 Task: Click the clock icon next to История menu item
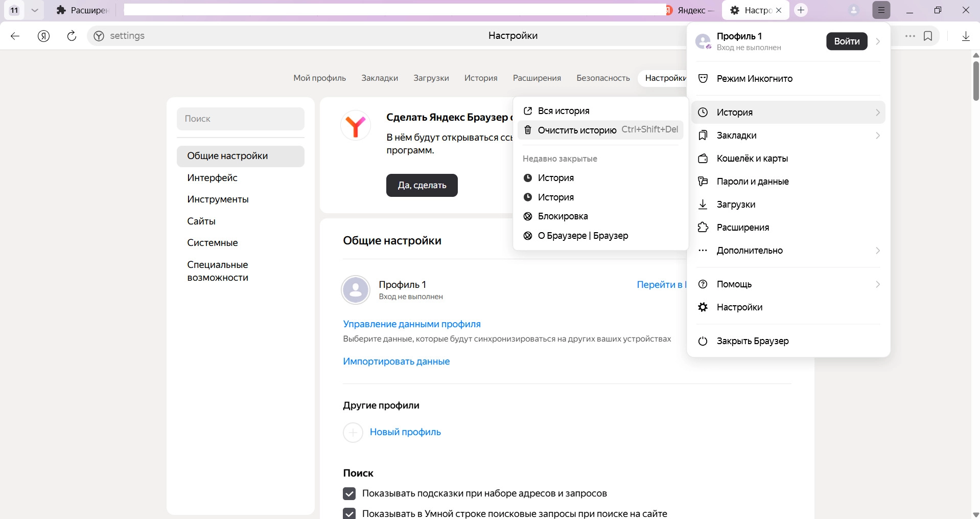pos(703,112)
